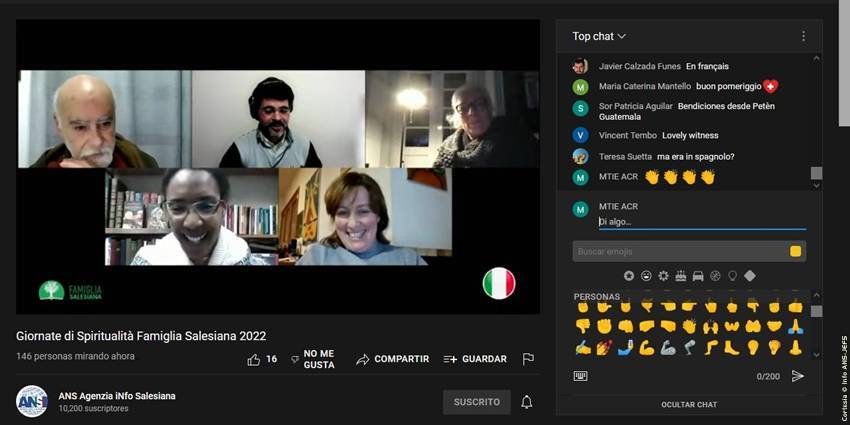
Task: Open ANS channel avatar logo
Action: coord(31,401)
